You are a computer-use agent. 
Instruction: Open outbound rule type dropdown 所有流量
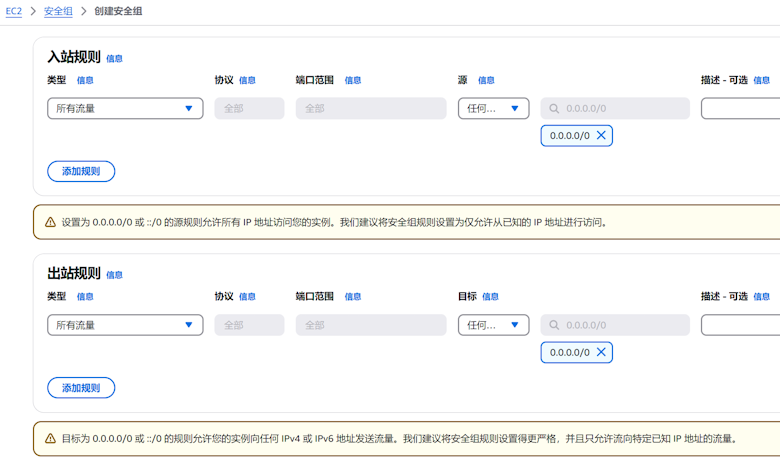[x=125, y=326]
